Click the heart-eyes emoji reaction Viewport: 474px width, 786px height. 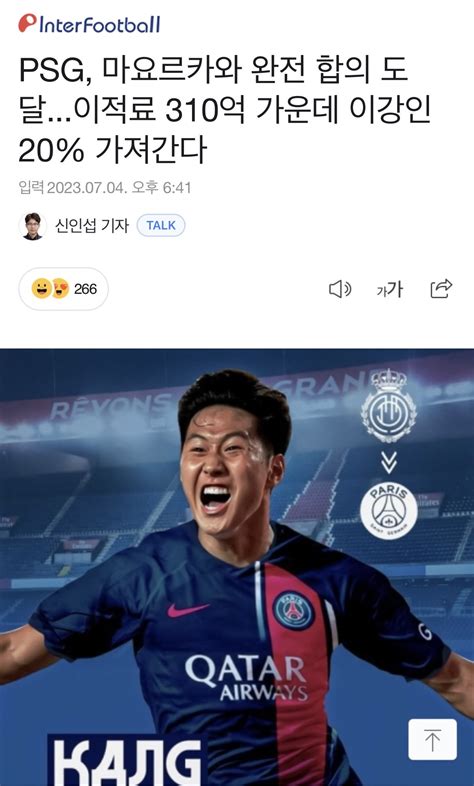[60, 289]
